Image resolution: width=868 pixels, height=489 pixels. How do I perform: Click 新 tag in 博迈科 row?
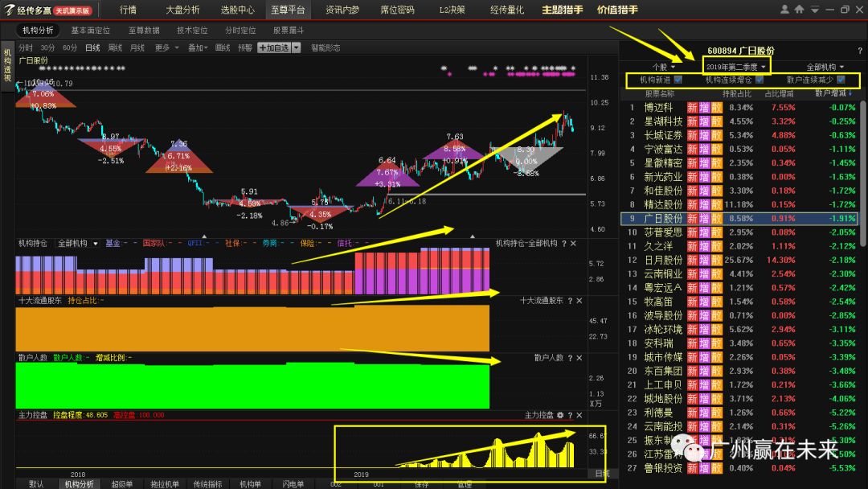692,108
